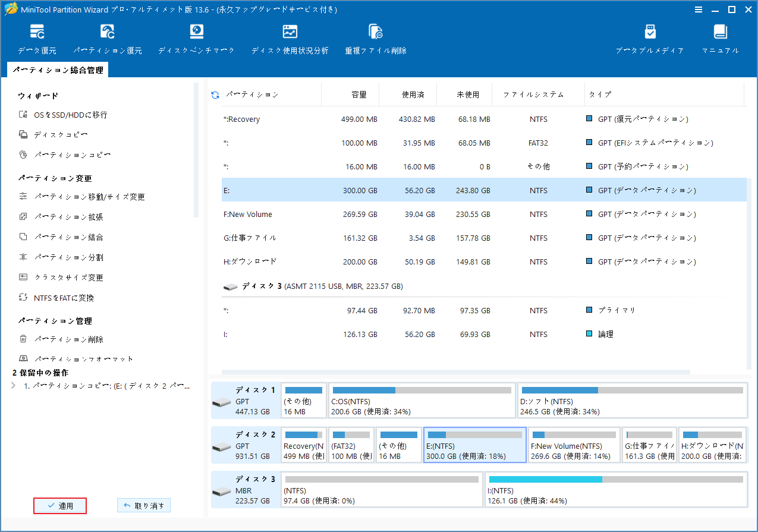Select the (FAT32) 100 MB block on disk 2

coord(351,445)
